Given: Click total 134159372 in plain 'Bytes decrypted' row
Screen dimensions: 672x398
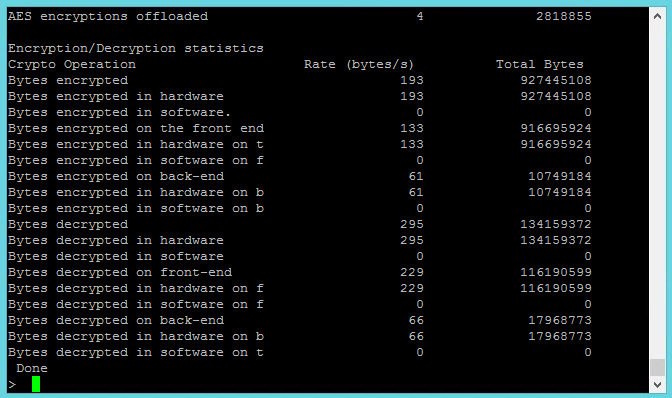Looking at the screenshot, I should pos(556,224).
